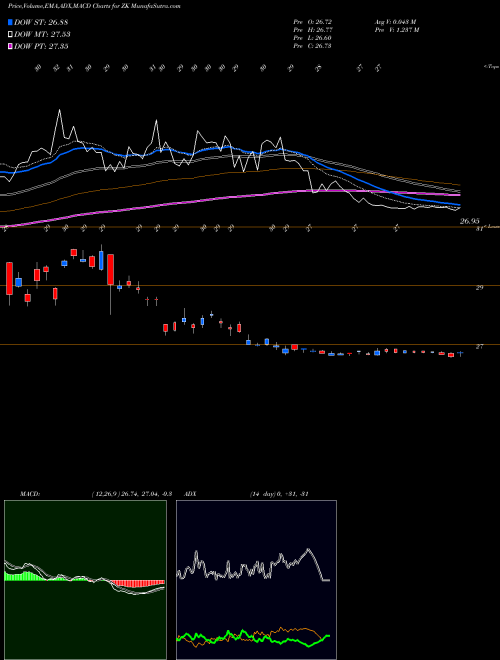This screenshot has width=500, height=660.
Task: Click the white DOW MT legend swatch
Action: [10, 35]
